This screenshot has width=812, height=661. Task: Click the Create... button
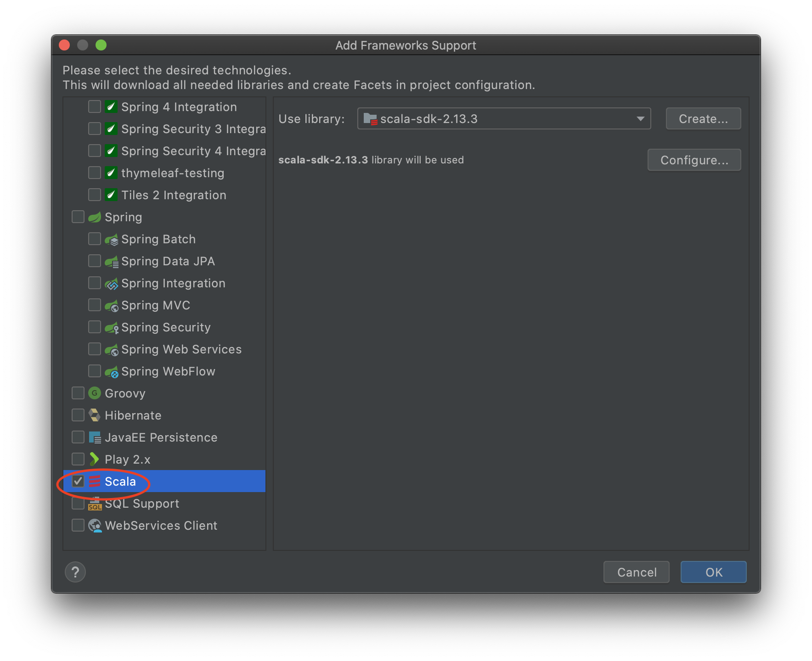[x=703, y=119]
